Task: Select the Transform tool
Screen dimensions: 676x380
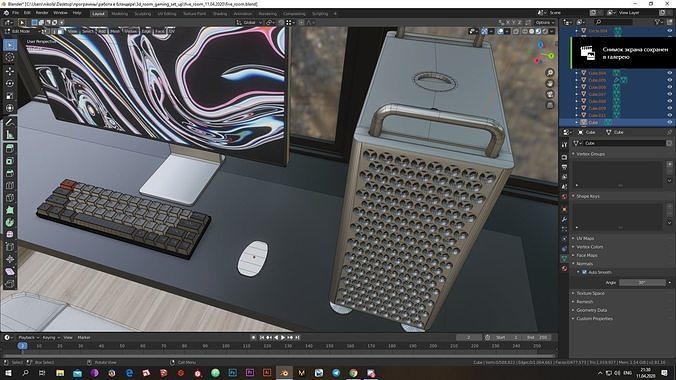Action: click(10, 108)
